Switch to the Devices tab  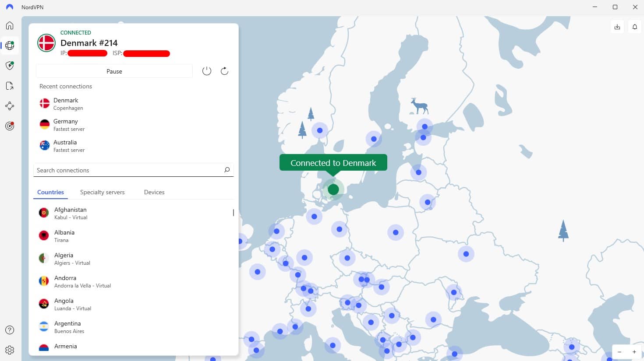(154, 192)
